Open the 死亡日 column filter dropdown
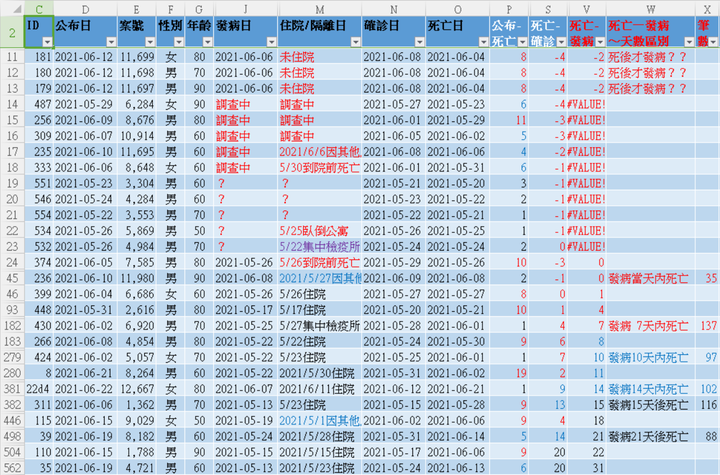The image size is (720, 475). pos(483,42)
